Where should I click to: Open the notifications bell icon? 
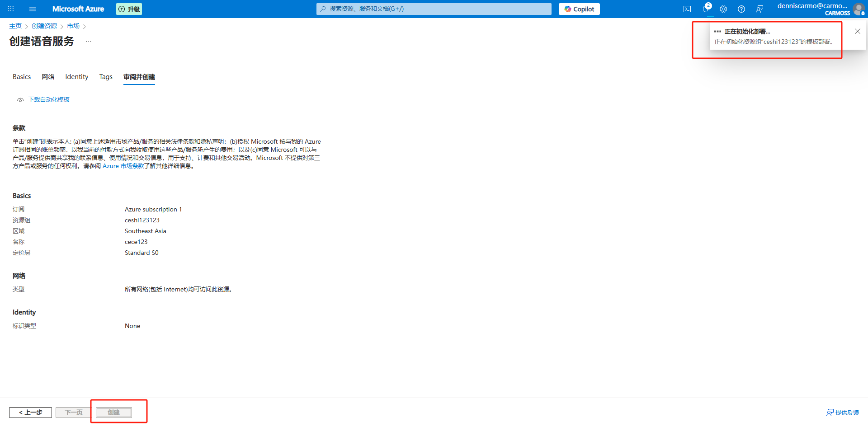(705, 9)
